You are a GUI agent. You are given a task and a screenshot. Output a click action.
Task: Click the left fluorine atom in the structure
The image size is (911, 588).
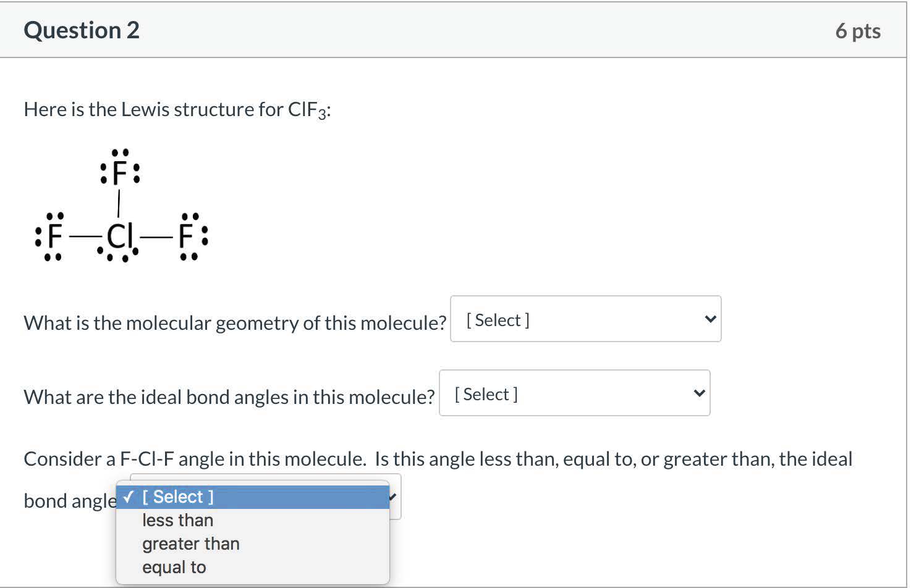click(x=55, y=236)
